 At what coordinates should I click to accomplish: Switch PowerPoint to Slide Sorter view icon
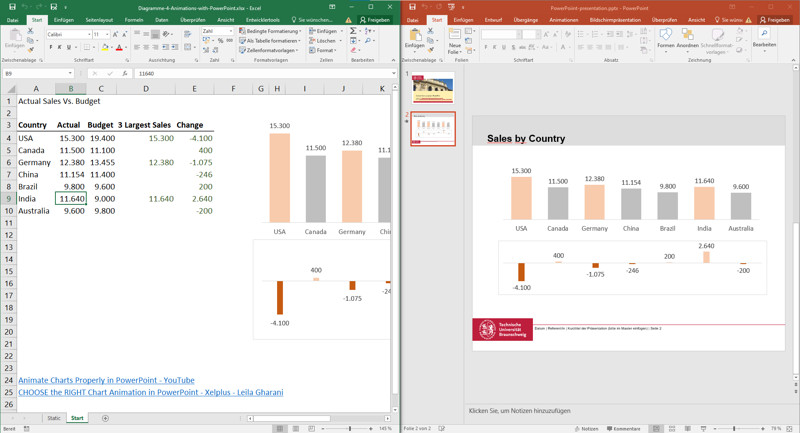tap(672, 429)
